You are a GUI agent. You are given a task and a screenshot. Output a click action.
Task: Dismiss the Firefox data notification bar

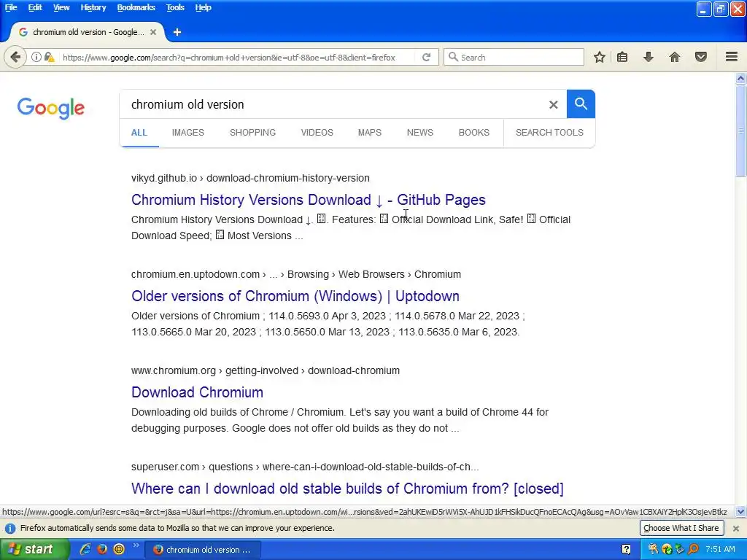coord(735,528)
